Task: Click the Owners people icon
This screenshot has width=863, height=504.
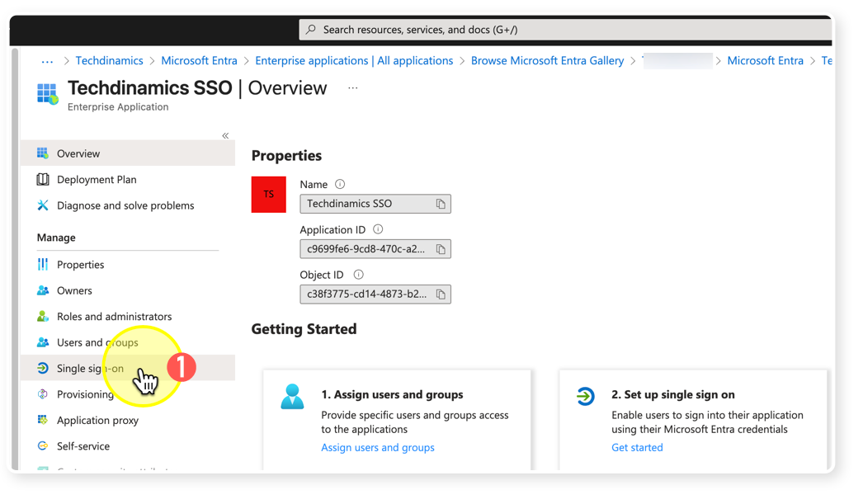Action: [x=42, y=290]
